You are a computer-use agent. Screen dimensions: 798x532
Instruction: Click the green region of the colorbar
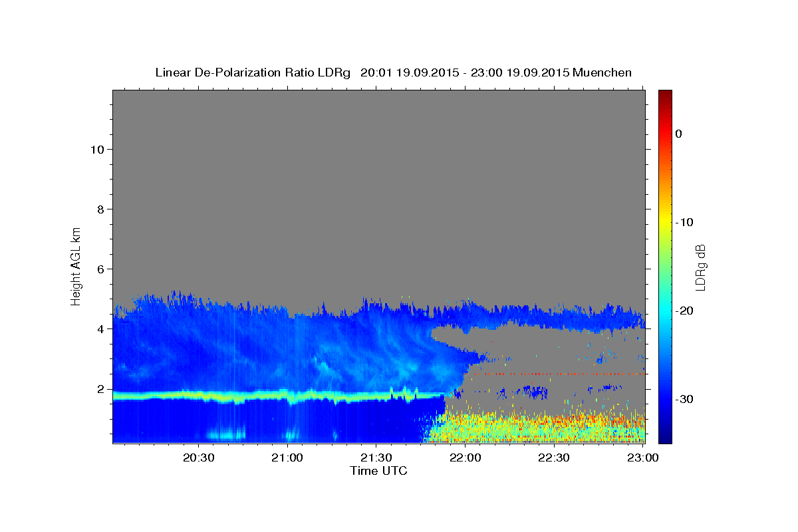[665, 266]
